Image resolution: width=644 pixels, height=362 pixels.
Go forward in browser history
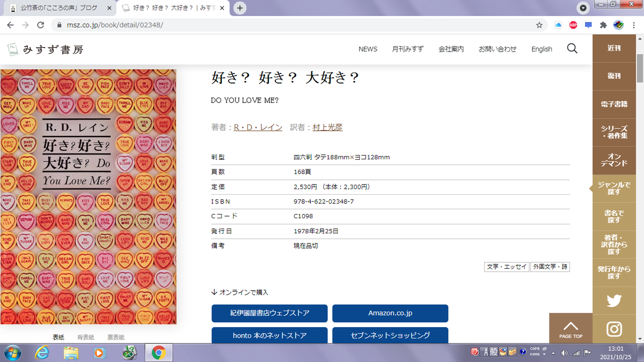click(x=25, y=25)
